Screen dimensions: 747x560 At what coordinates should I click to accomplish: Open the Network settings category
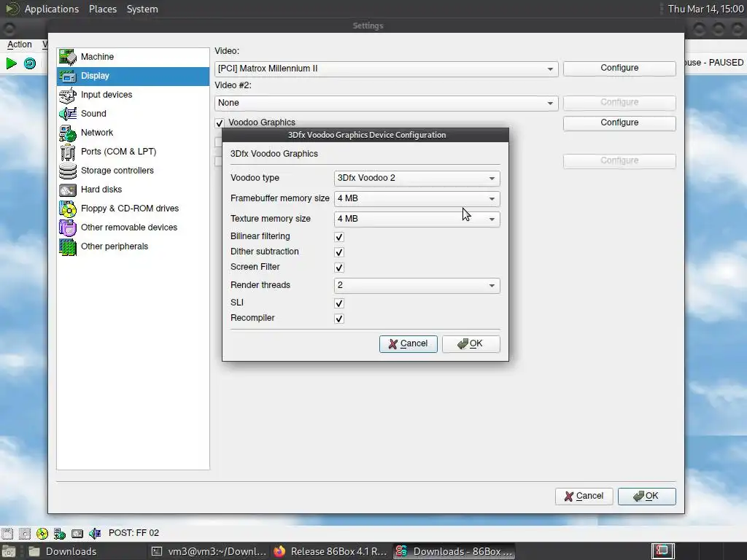pyautogui.click(x=133, y=133)
